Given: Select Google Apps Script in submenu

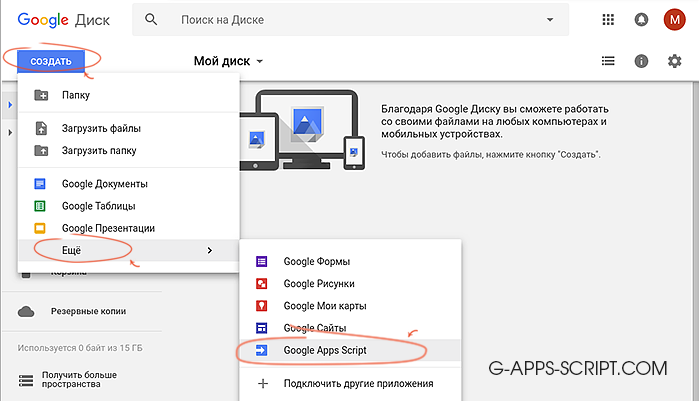Looking at the screenshot, I should tap(350, 350).
